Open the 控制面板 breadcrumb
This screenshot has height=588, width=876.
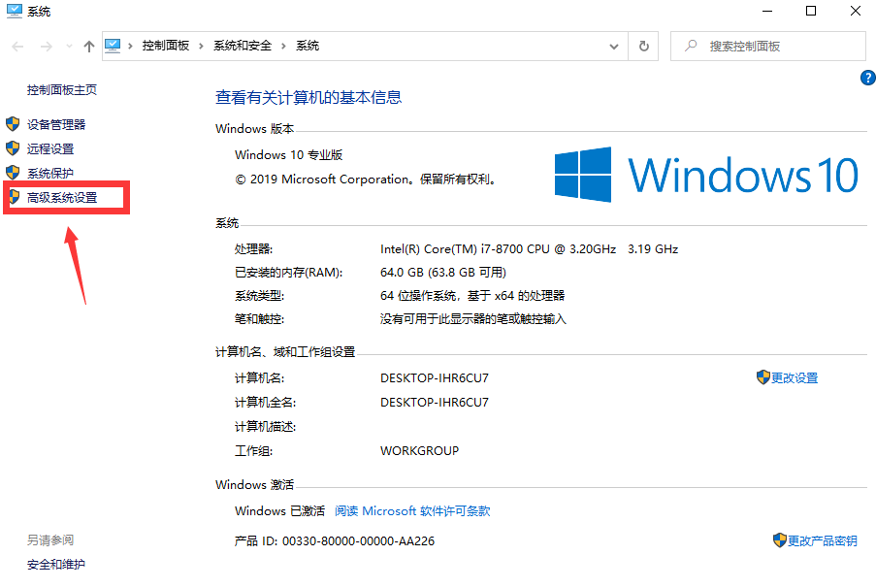165,46
